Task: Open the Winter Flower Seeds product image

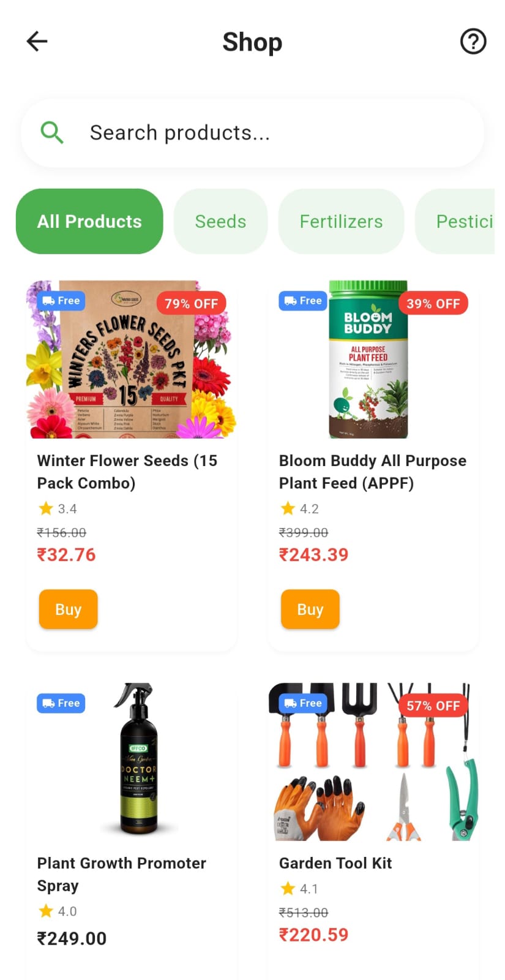Action: coord(131,360)
